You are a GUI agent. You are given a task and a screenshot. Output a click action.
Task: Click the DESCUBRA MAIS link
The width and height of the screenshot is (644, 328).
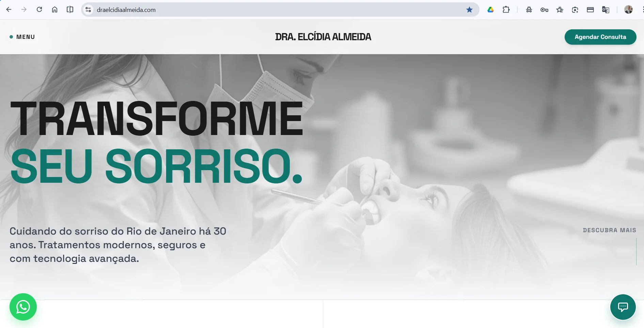pyautogui.click(x=609, y=230)
